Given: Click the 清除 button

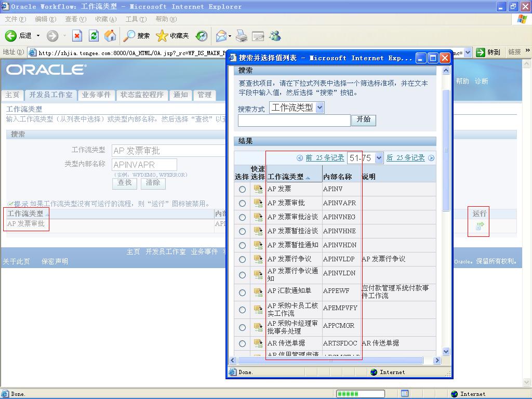Looking at the screenshot, I should (x=153, y=183).
